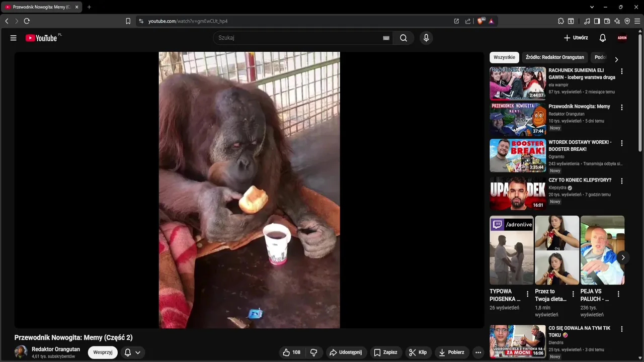View site information icon beside the URL
Image resolution: width=644 pixels, height=362 pixels.
tap(141, 21)
